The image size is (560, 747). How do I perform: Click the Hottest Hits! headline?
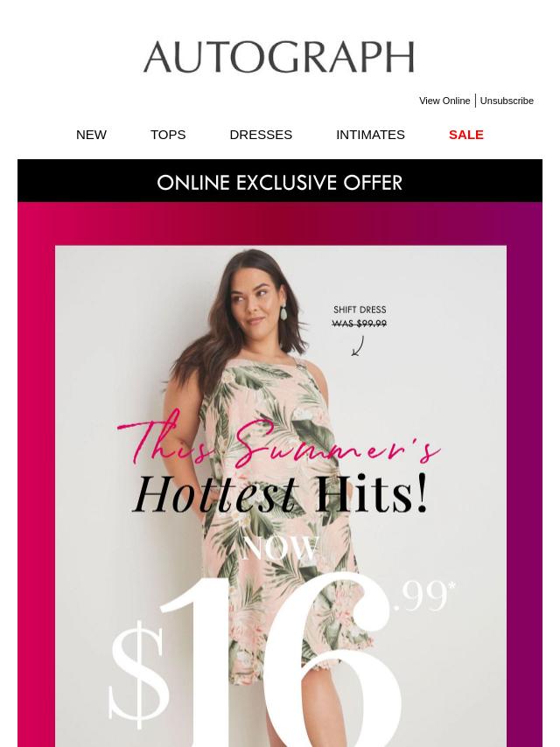coord(280,493)
